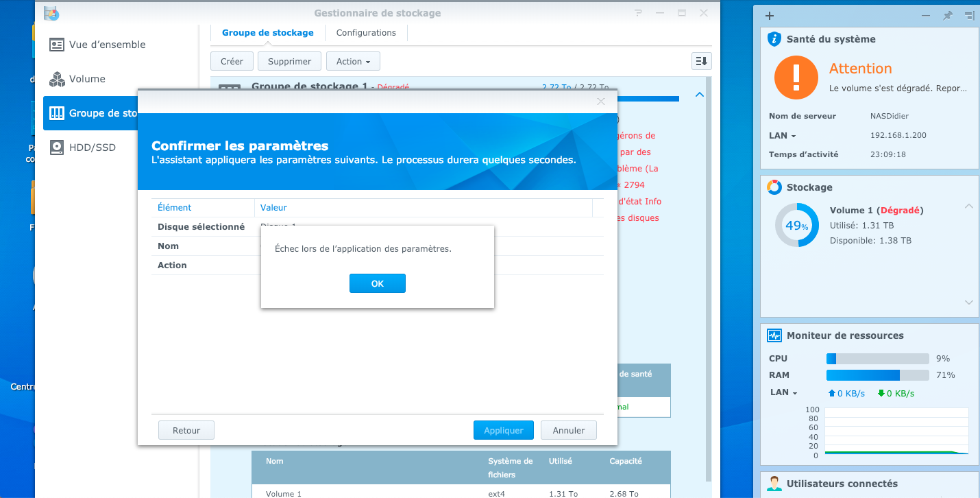This screenshot has width=980, height=498.
Task: Click the NASDidier server name
Action: (x=890, y=116)
